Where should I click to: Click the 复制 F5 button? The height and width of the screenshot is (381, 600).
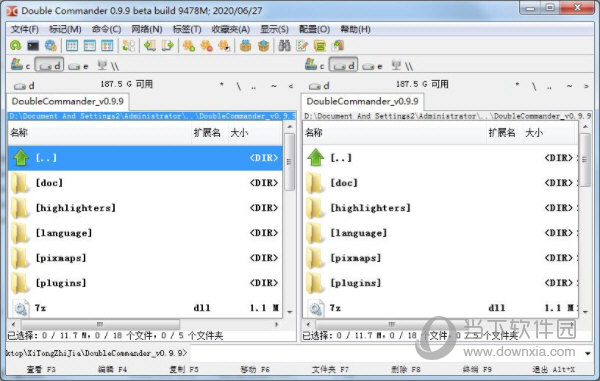coord(184,370)
